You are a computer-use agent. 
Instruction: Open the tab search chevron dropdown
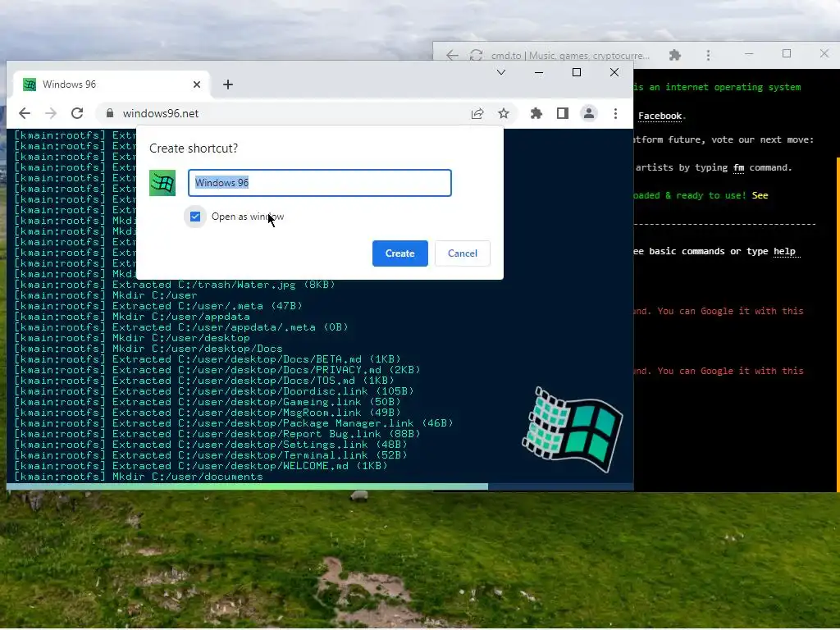click(x=501, y=72)
